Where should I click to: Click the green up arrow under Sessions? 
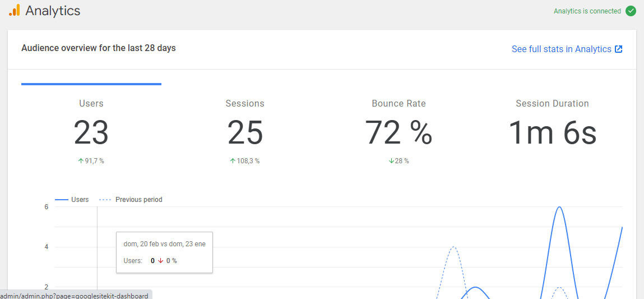tap(233, 161)
